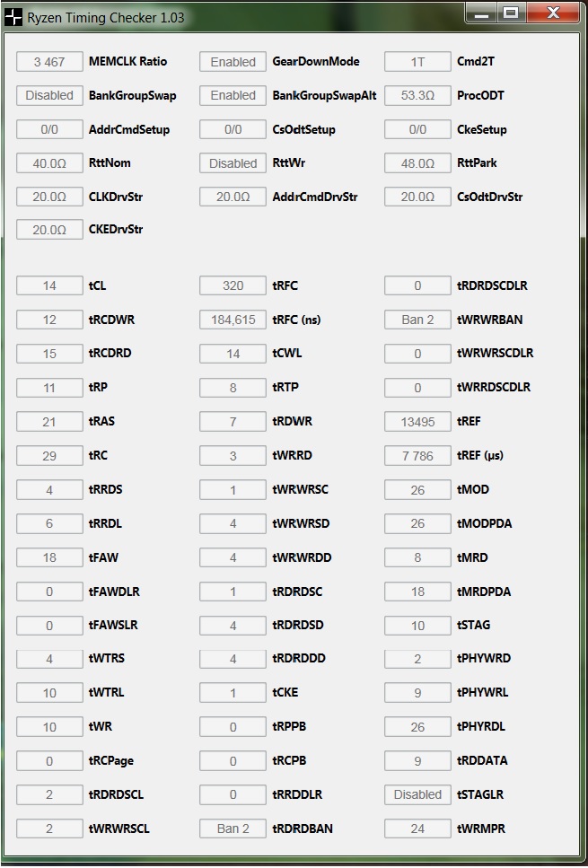This screenshot has width=588, height=868.
Task: Click the tRFC 320 value field
Action: (233, 285)
